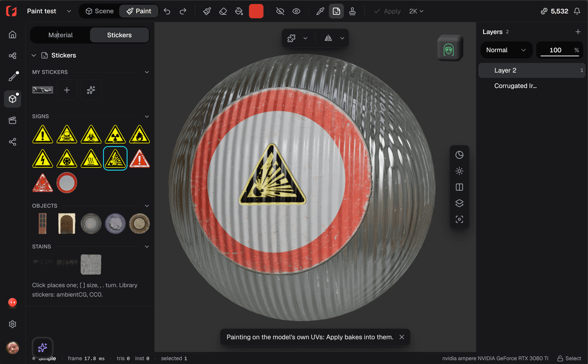Open the node graph sidebar icon
The height and width of the screenshot is (364, 588).
(13, 56)
